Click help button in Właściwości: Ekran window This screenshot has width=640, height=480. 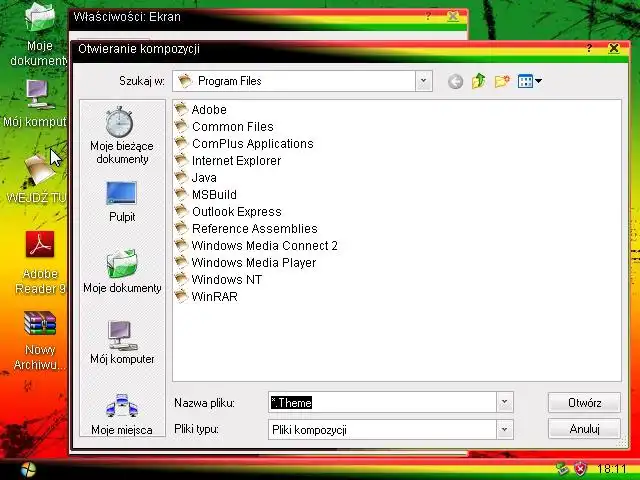click(428, 16)
